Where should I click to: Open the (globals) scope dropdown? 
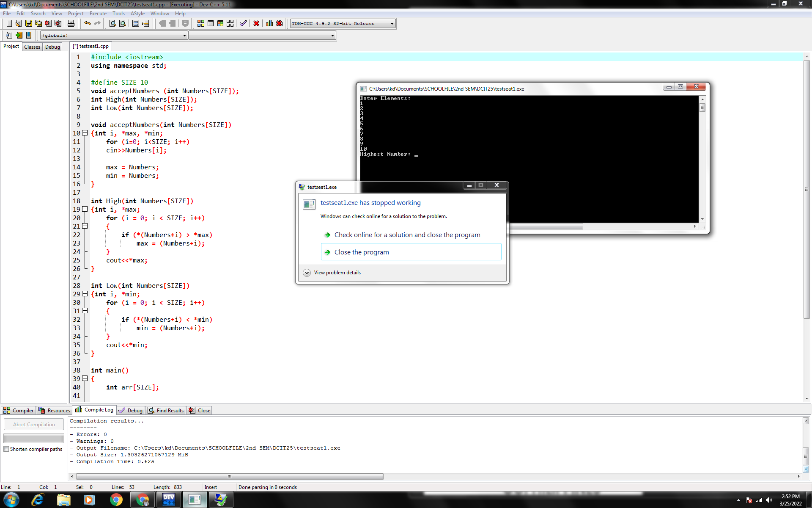(114, 36)
